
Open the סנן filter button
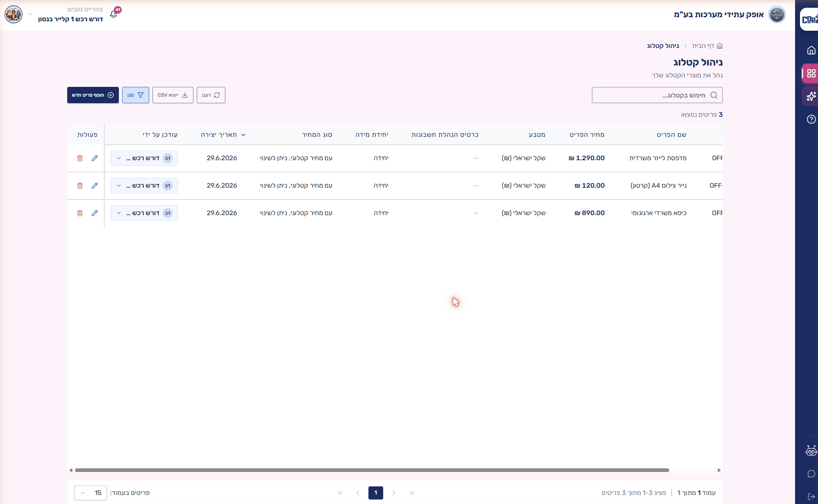(x=136, y=95)
